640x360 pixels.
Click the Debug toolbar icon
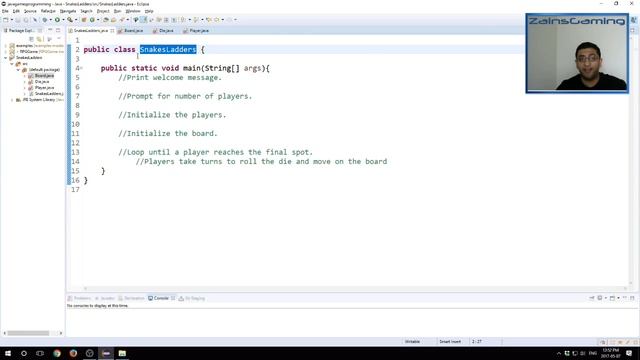[45, 20]
